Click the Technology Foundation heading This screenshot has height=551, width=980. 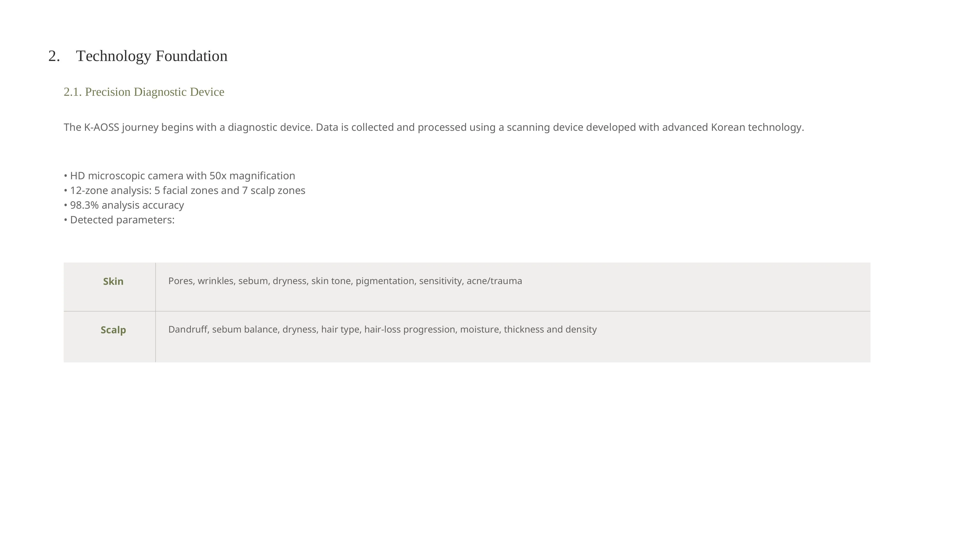click(152, 56)
